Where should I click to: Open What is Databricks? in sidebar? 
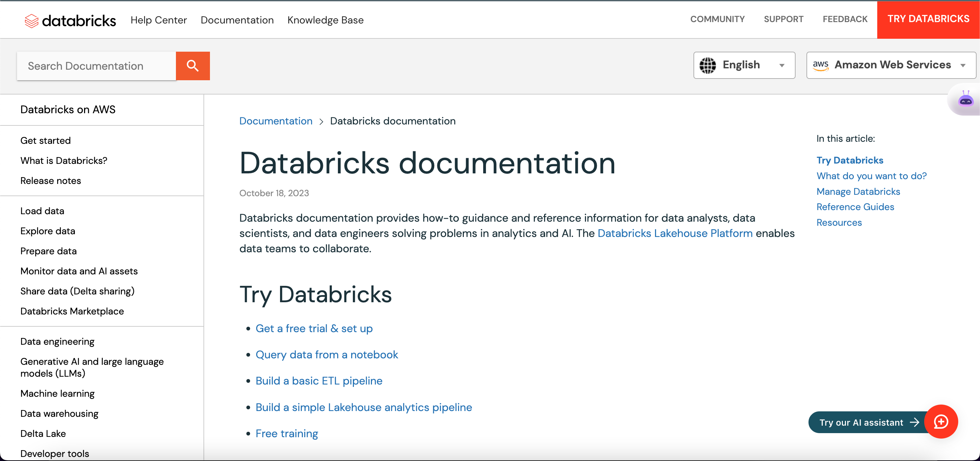(x=64, y=161)
